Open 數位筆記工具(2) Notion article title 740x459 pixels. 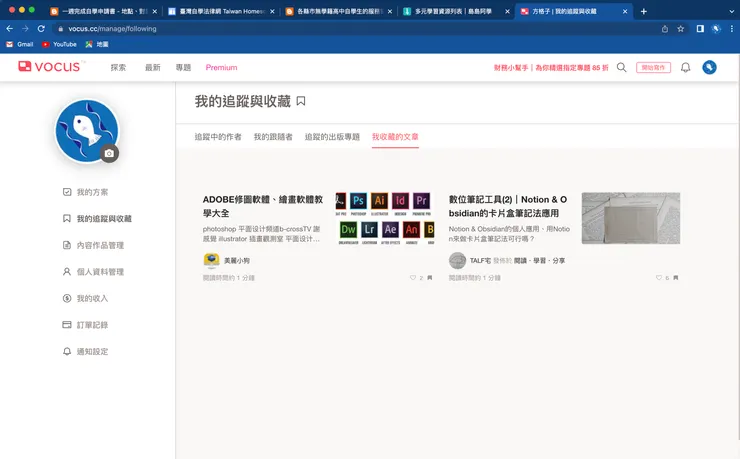pyautogui.click(x=508, y=206)
